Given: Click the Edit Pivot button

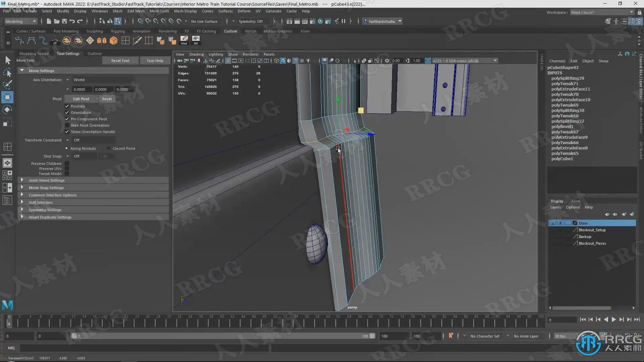Looking at the screenshot, I should (81, 99).
